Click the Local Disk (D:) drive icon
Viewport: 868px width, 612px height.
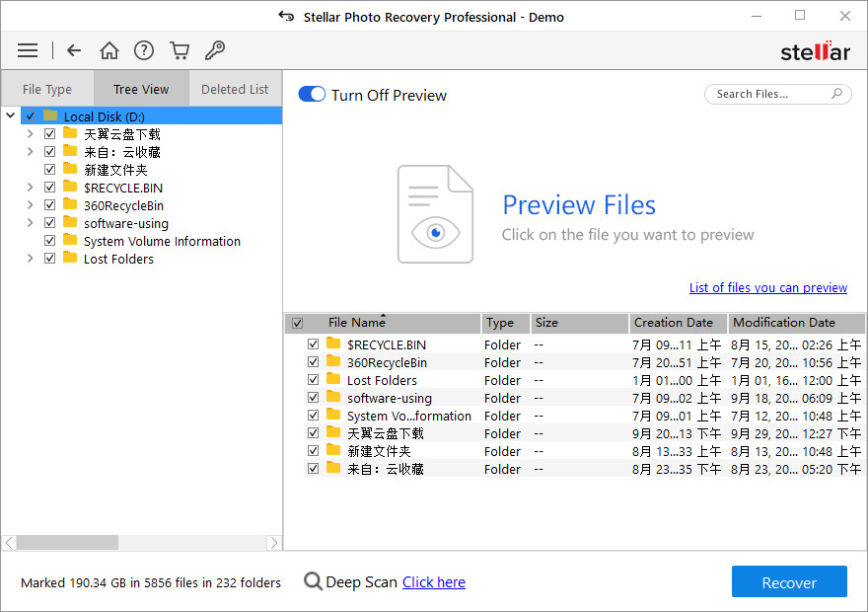50,115
